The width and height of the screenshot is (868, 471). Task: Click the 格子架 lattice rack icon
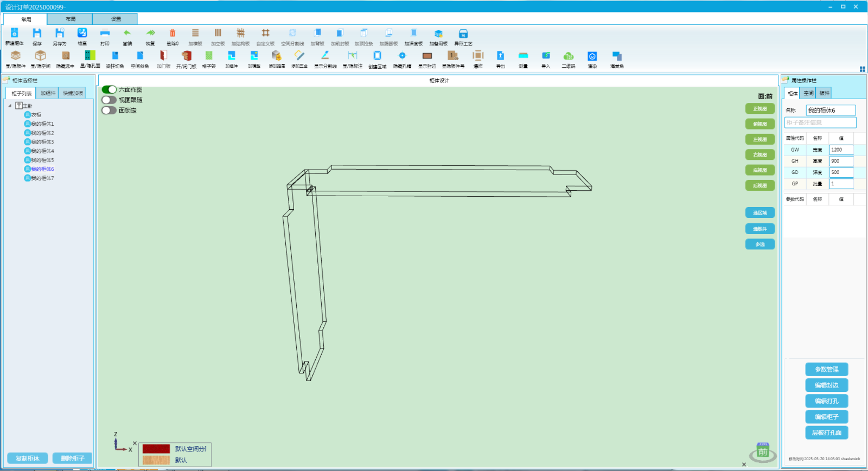(x=209, y=55)
